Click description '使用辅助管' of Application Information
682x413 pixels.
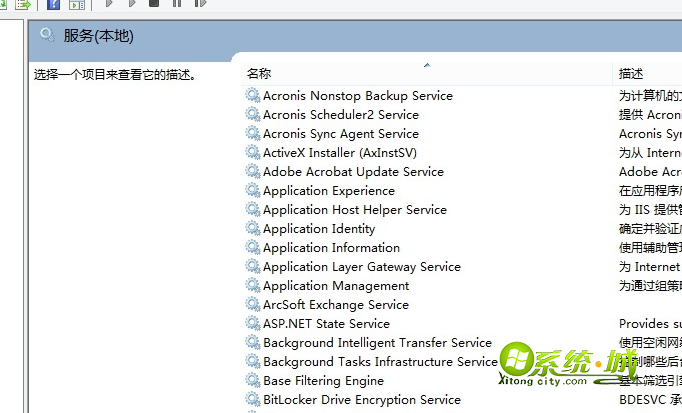point(650,248)
